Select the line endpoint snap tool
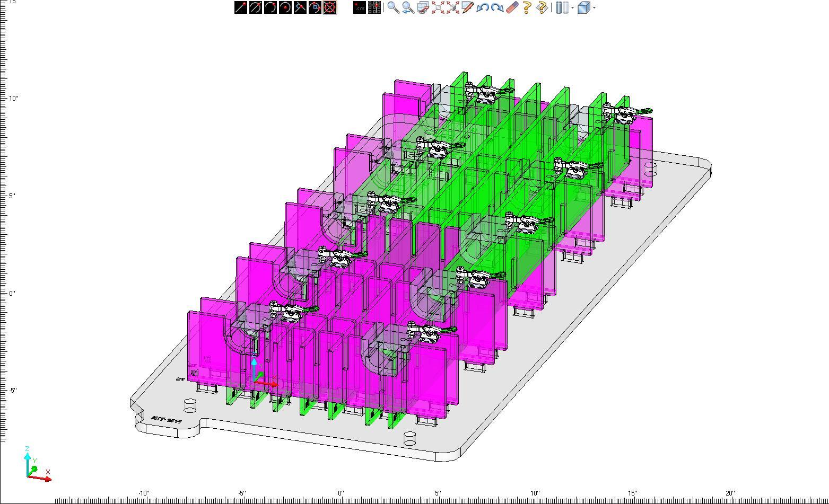829x504 pixels. (241, 7)
